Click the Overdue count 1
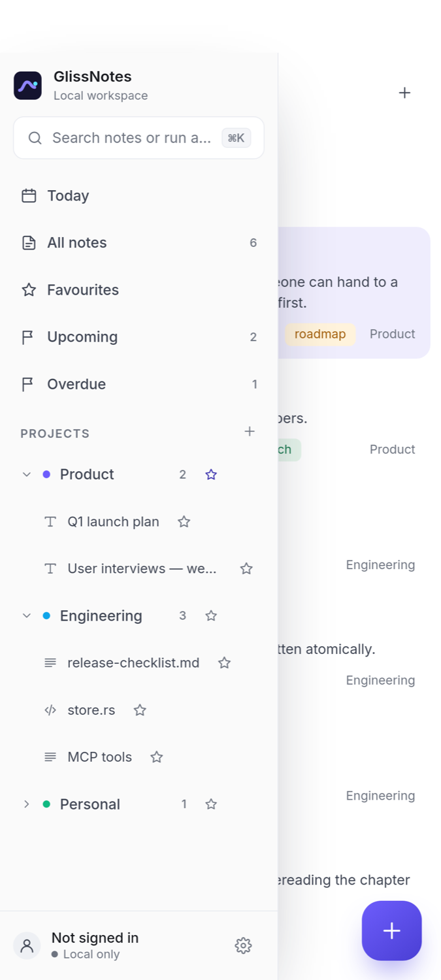Screen dimensions: 441x980 click(x=254, y=384)
